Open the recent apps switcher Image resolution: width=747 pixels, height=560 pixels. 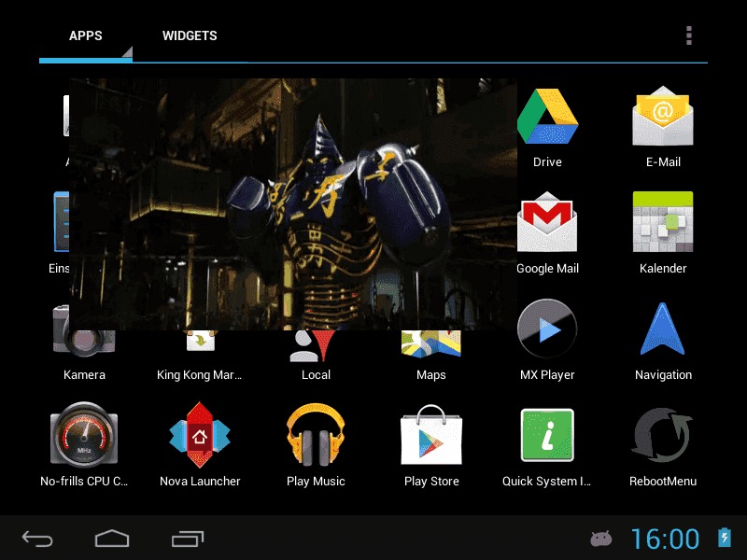(x=188, y=539)
